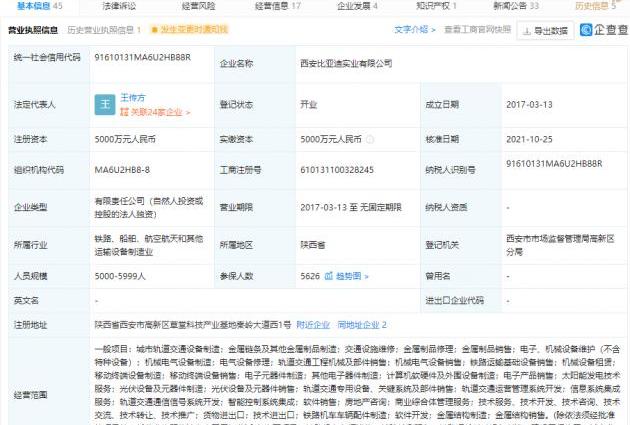The width and height of the screenshot is (630, 425).
Task: Open legal representative 王传方 link
Action: (x=133, y=98)
